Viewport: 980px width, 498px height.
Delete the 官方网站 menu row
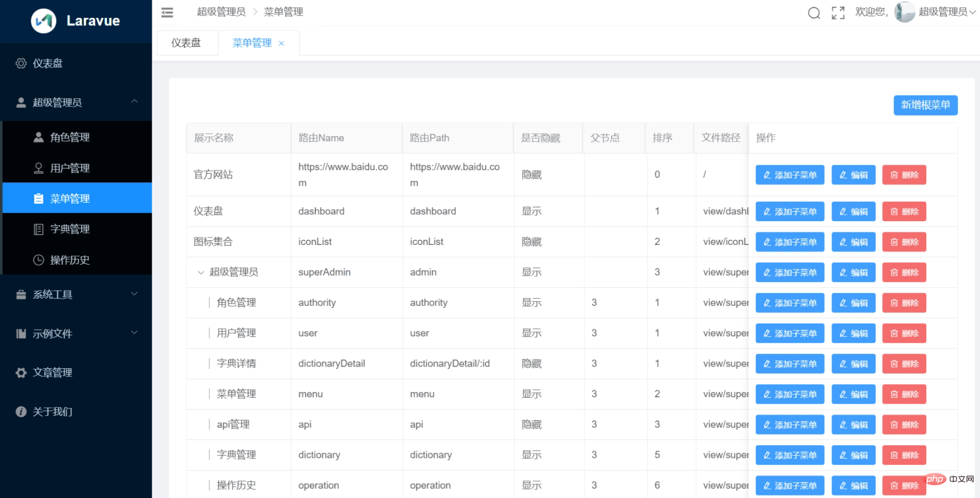pos(904,175)
